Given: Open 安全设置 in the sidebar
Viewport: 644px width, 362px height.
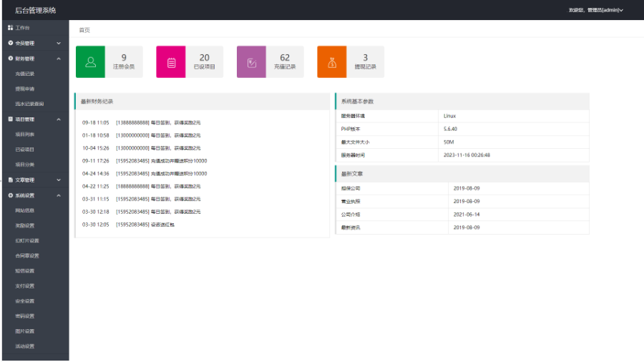Looking at the screenshot, I should point(24,301).
